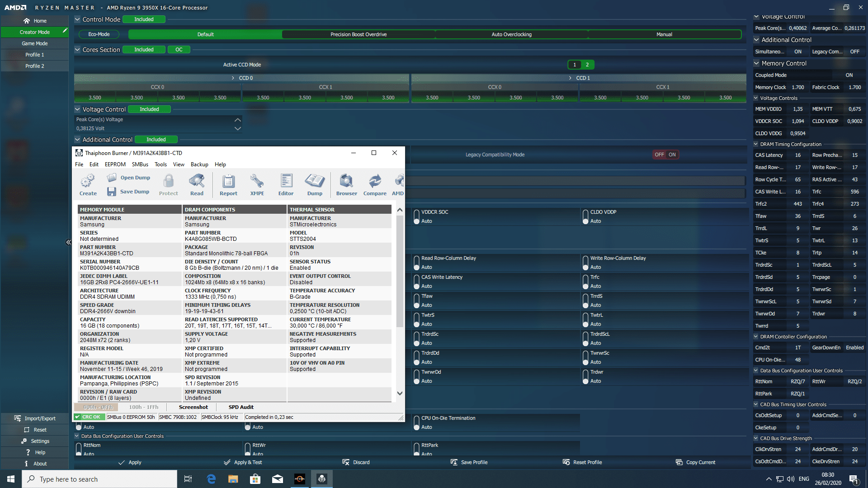Collapse the Control Mode section

77,19
